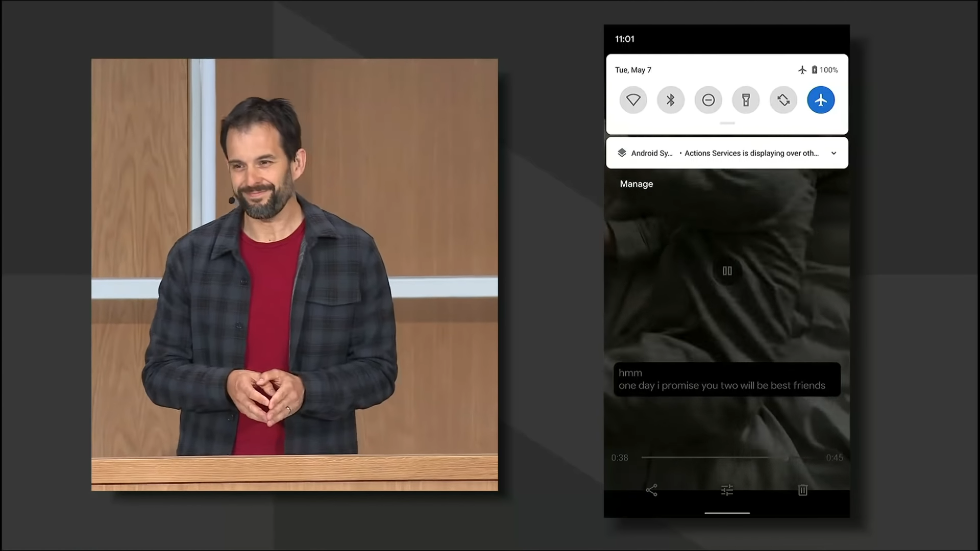
Task: Tap the Android System layers icon
Action: [622, 153]
